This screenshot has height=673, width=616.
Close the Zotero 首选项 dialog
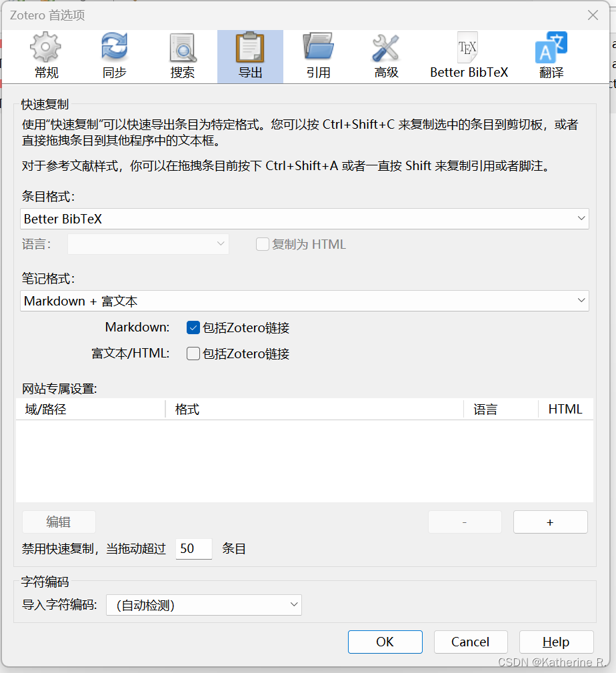coord(593,15)
